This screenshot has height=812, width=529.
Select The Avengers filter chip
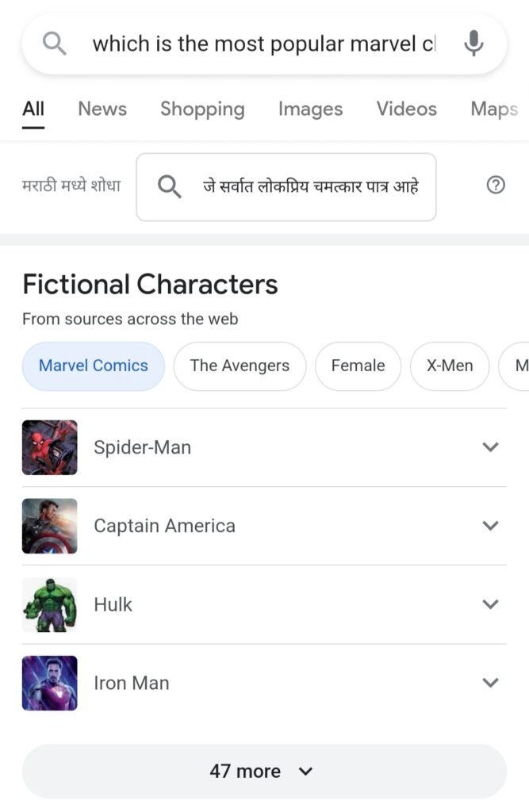tap(240, 366)
